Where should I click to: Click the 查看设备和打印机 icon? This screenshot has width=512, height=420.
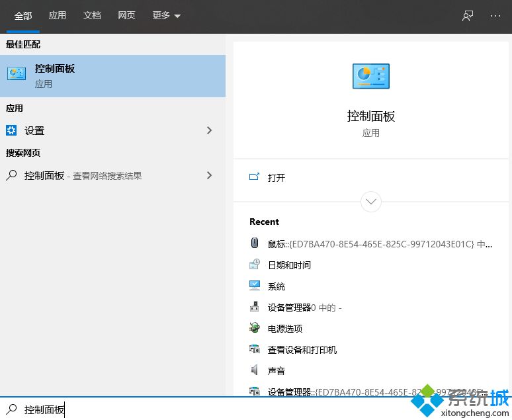point(255,349)
